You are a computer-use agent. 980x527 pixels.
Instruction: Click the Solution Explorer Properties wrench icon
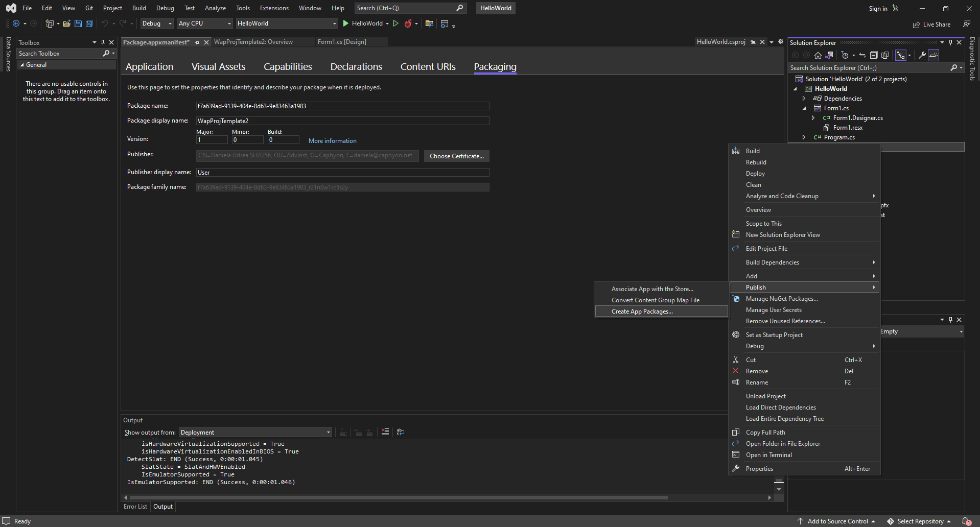(x=922, y=55)
